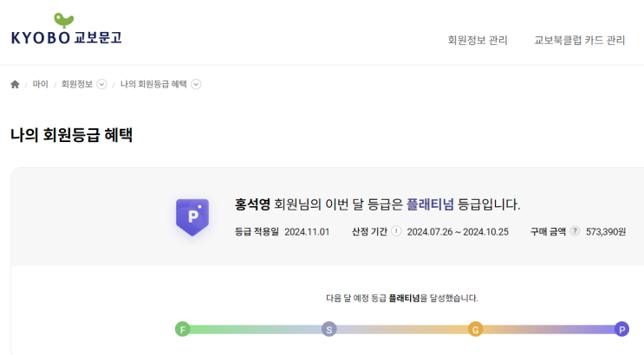644x355 pixels.
Task: Open the 마이 breadcrumb link
Action: (40, 84)
